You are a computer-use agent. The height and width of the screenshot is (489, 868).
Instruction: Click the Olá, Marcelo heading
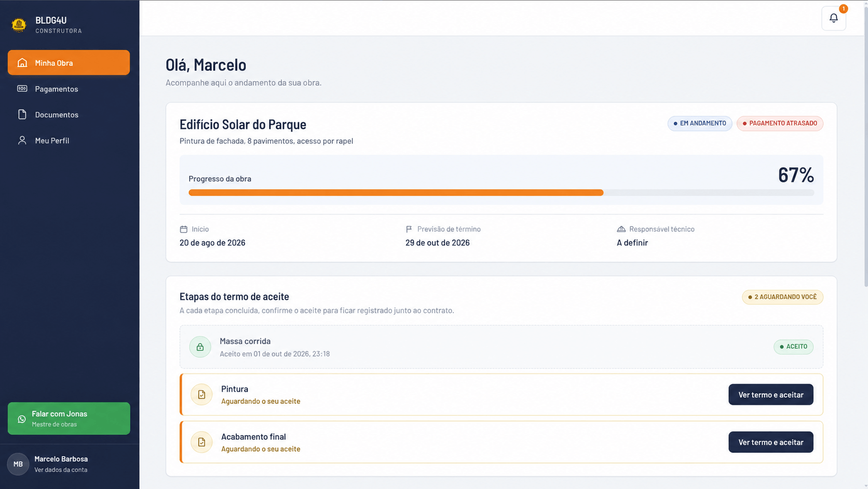point(206,65)
